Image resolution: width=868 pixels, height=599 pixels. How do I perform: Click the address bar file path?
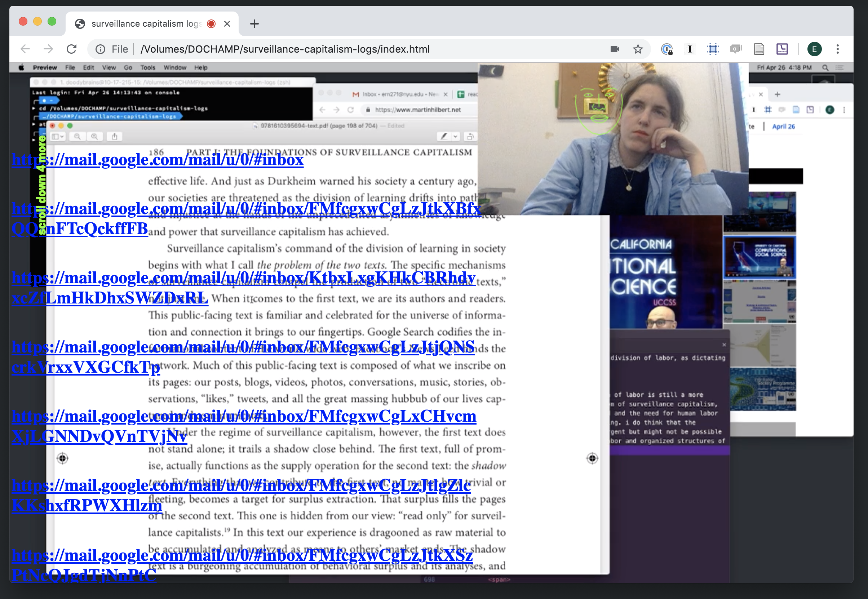pos(285,49)
